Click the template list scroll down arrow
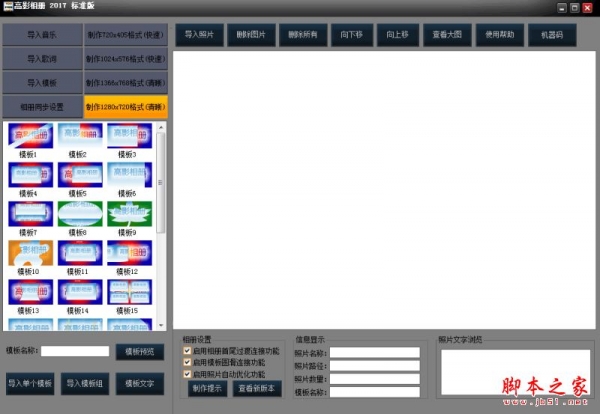Image resolution: width=600 pixels, height=414 pixels. click(x=161, y=326)
